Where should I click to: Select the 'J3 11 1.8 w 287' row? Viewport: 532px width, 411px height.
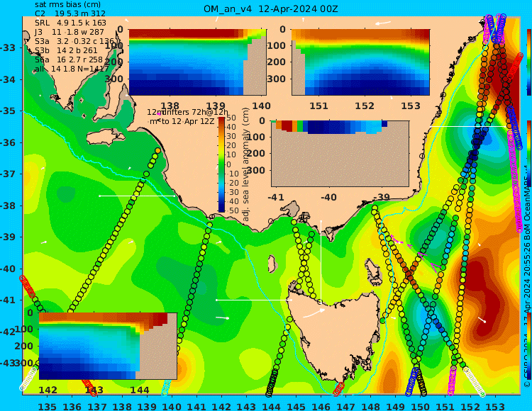tap(70, 32)
